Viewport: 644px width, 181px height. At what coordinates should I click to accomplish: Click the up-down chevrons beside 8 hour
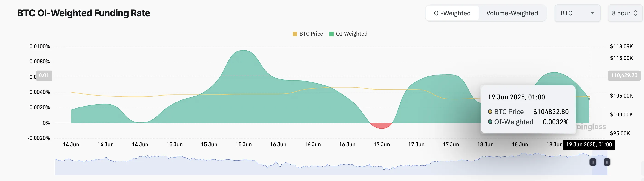[x=635, y=13]
